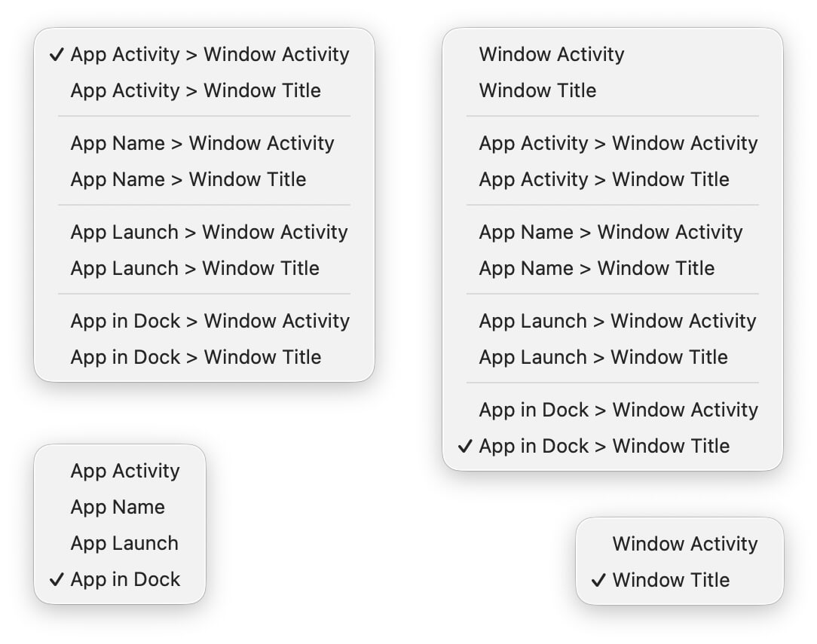Select the unchecked "App Activity > Window Activity" entry
This screenshot has height=644, width=817.
618,143
